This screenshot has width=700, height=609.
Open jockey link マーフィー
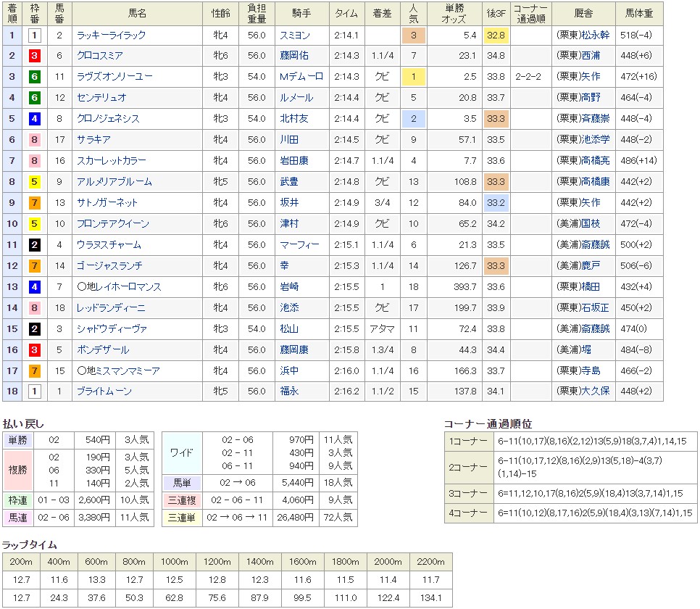(x=299, y=245)
